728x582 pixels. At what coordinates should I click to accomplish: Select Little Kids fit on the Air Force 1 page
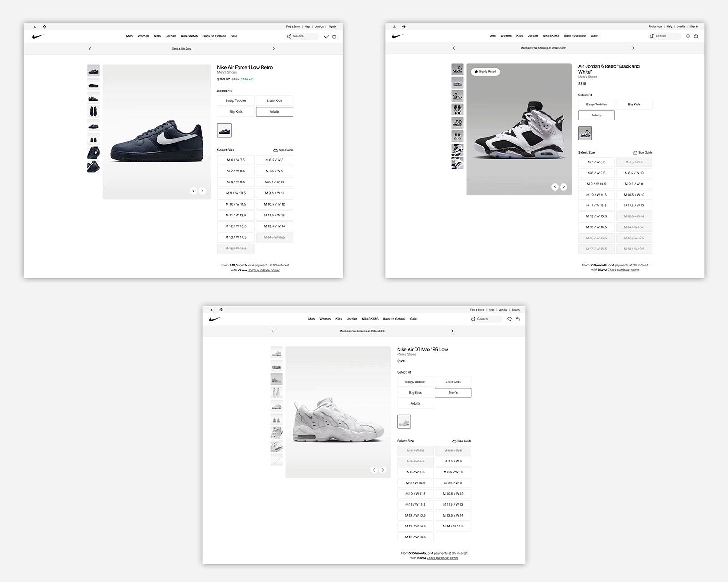tap(274, 101)
